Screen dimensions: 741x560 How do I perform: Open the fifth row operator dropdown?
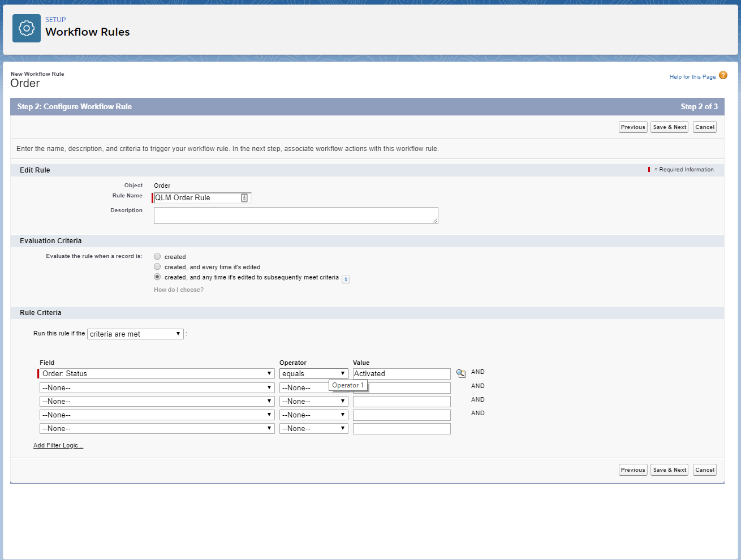pos(314,428)
